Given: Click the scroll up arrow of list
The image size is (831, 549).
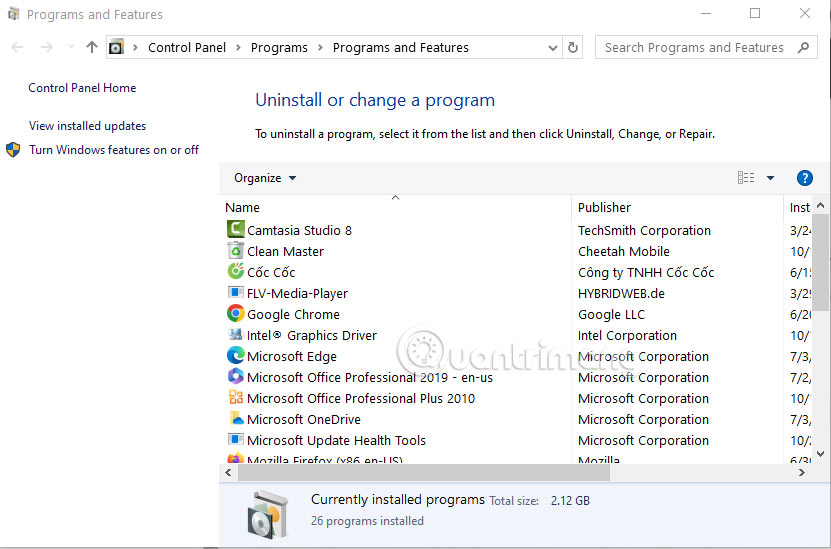Looking at the screenshot, I should [x=820, y=206].
